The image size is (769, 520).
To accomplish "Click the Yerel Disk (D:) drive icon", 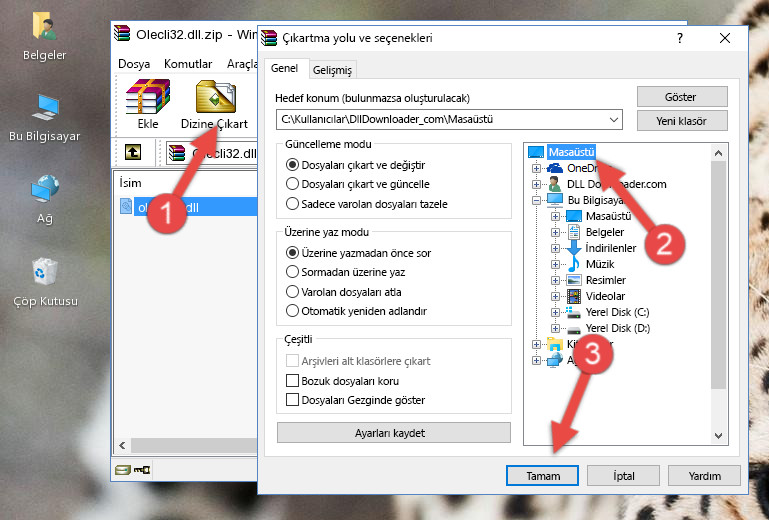I will pos(573,328).
